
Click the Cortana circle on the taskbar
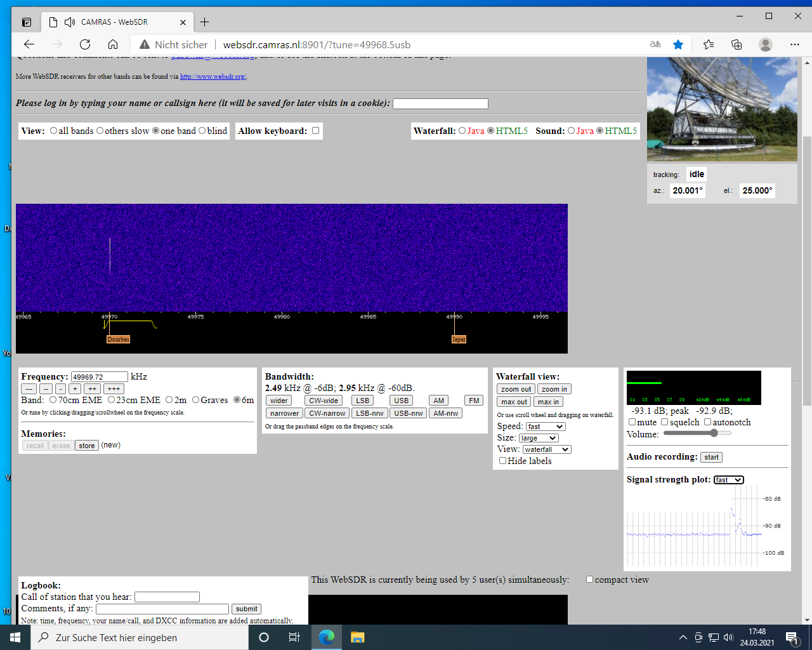(264, 637)
